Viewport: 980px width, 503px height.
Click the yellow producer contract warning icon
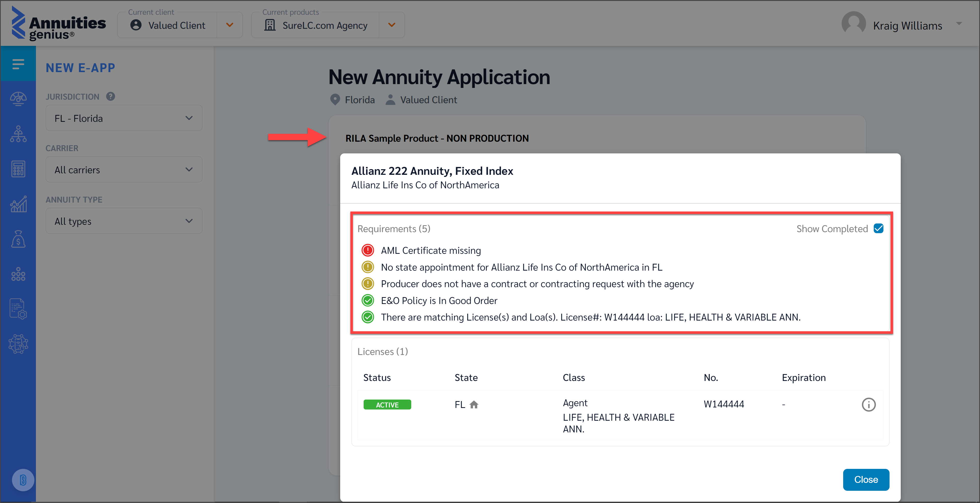(x=368, y=284)
